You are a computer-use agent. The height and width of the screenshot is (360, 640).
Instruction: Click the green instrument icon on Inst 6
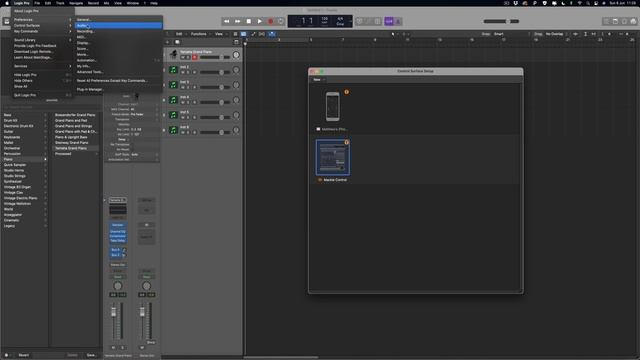coord(173,130)
